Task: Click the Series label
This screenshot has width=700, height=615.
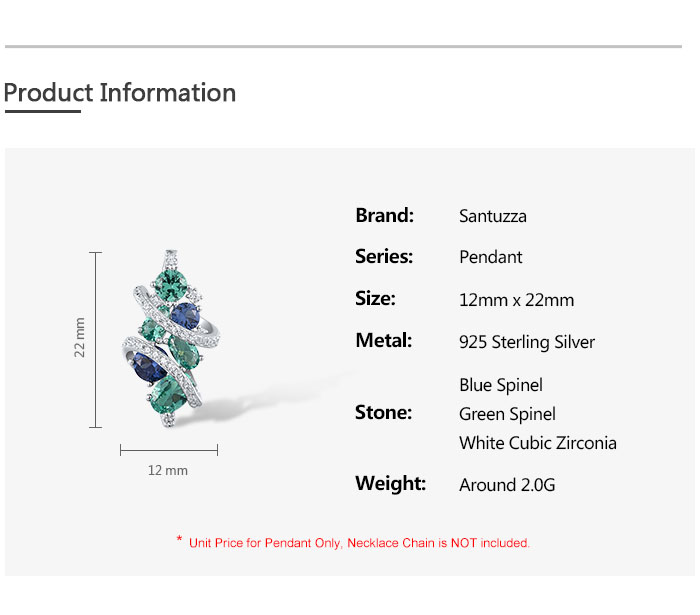Action: [x=384, y=257]
